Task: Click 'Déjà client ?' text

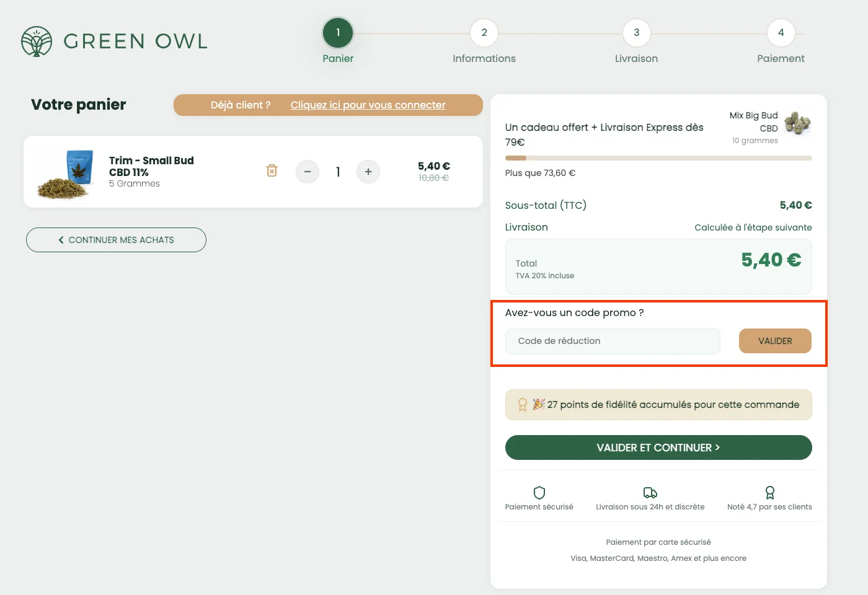Action: (x=241, y=105)
